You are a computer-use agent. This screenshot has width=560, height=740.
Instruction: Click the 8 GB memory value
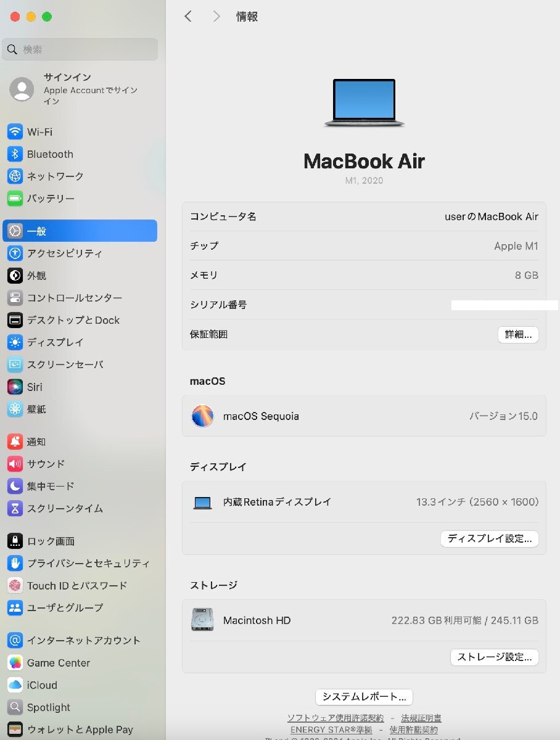coord(527,275)
